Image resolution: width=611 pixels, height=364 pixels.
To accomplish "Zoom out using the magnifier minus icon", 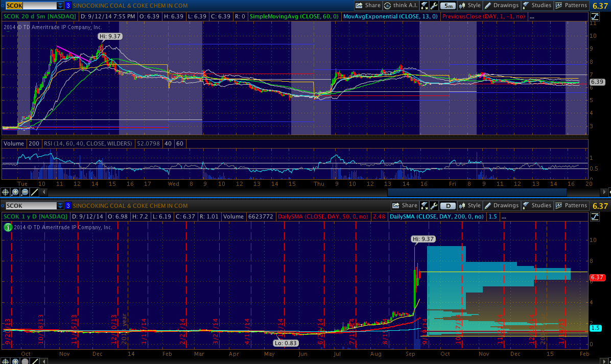I will [25, 192].
